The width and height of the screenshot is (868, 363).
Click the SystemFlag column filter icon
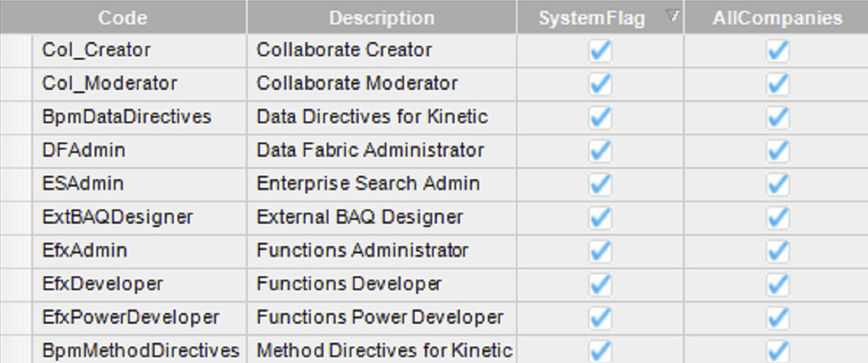click(x=672, y=16)
